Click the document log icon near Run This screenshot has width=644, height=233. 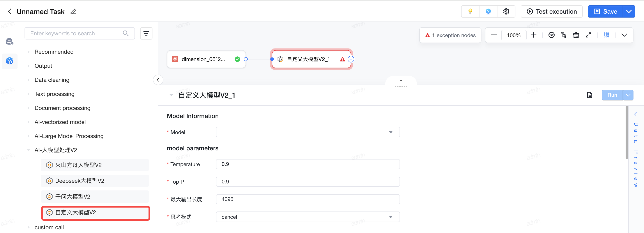pyautogui.click(x=589, y=95)
